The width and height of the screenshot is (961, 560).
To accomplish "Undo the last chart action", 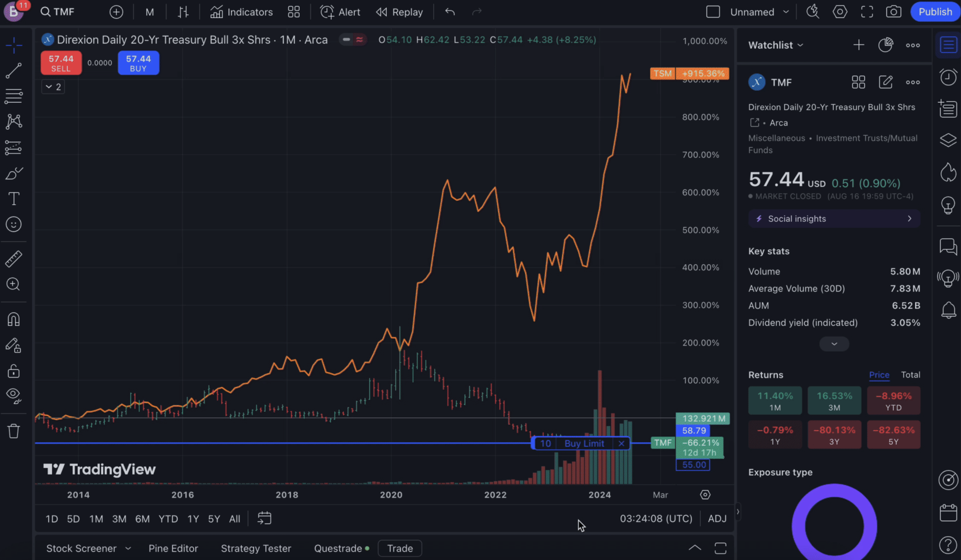I will pos(450,12).
